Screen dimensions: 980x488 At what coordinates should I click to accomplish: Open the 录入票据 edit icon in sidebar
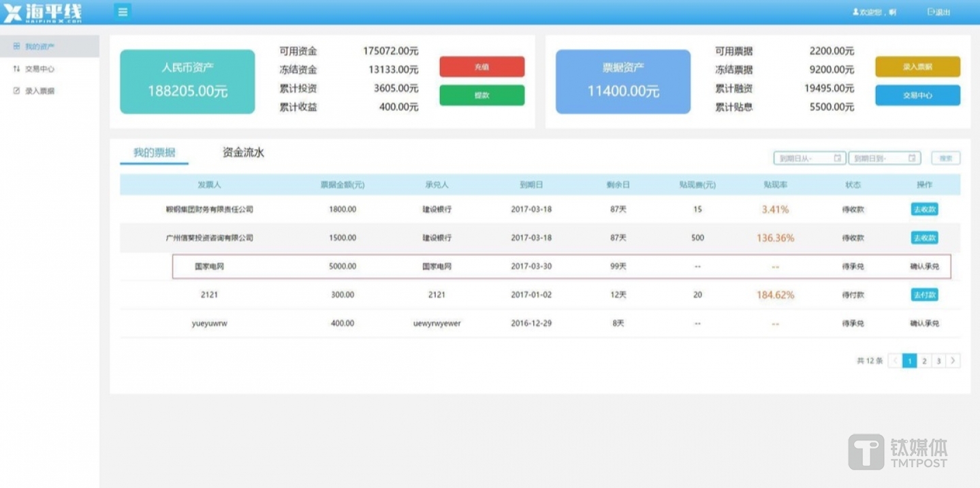[15, 90]
